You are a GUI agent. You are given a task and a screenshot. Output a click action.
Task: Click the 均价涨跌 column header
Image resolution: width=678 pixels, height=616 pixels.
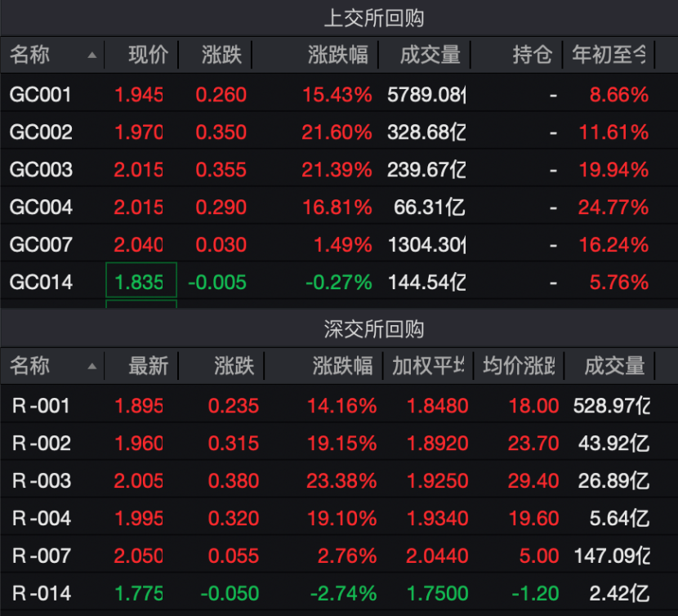[519, 366]
